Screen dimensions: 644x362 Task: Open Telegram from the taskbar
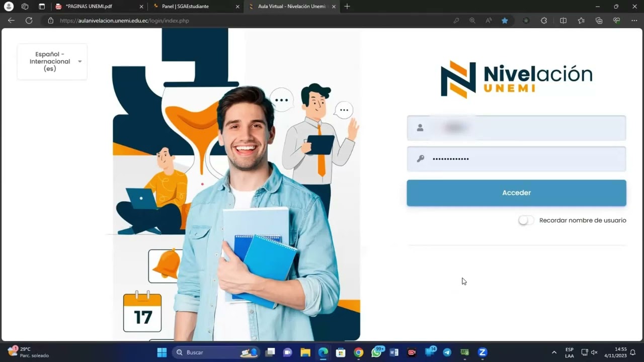[447, 352]
